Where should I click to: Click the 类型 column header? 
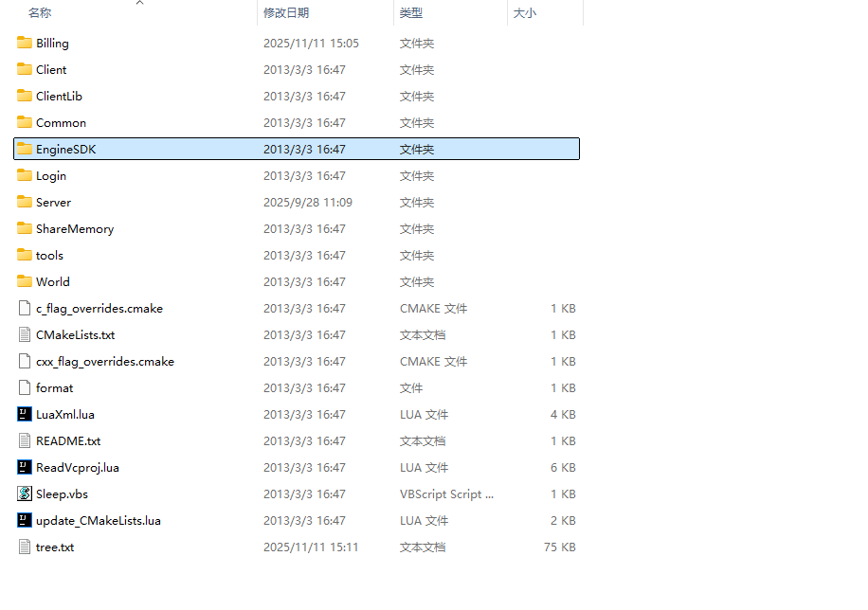pos(411,13)
